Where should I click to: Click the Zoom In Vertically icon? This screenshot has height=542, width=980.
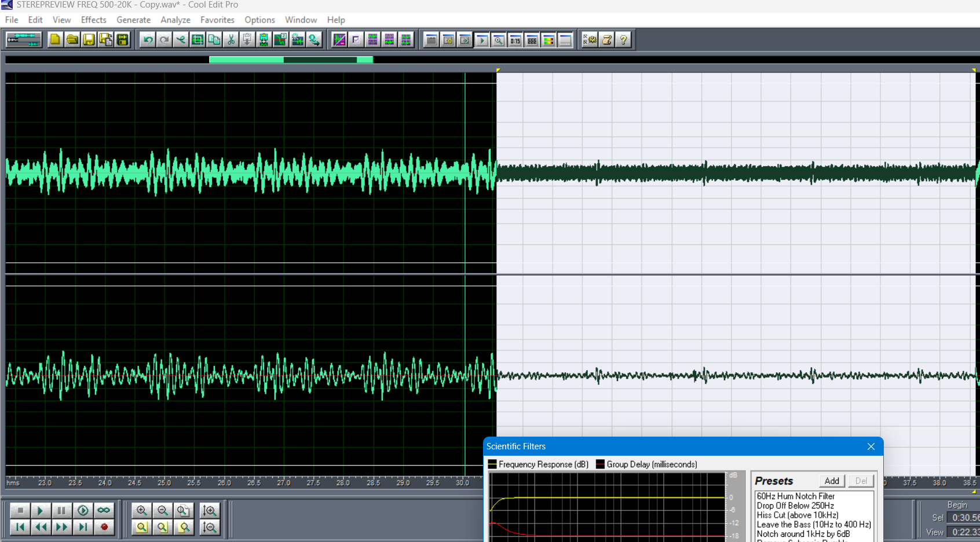[x=210, y=510]
